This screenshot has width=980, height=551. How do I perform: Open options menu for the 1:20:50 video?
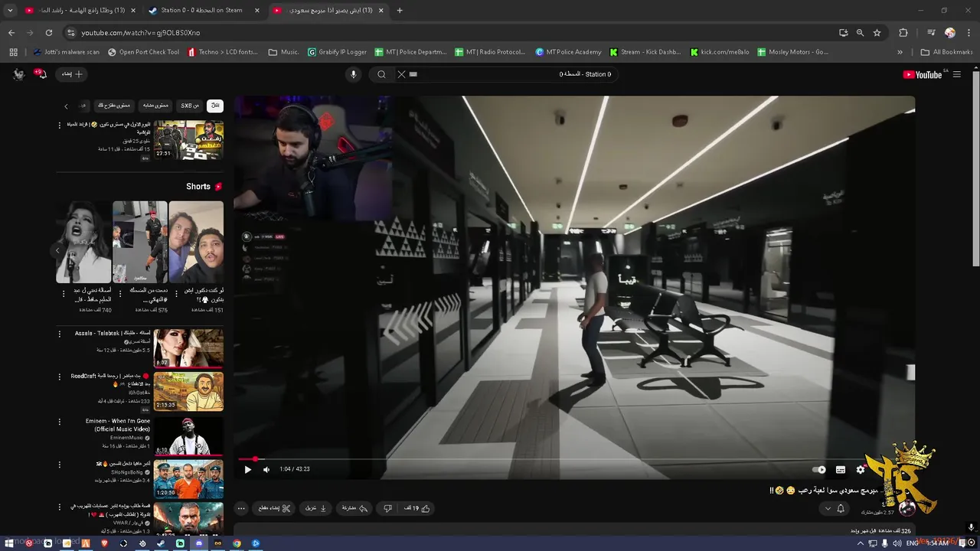60,465
